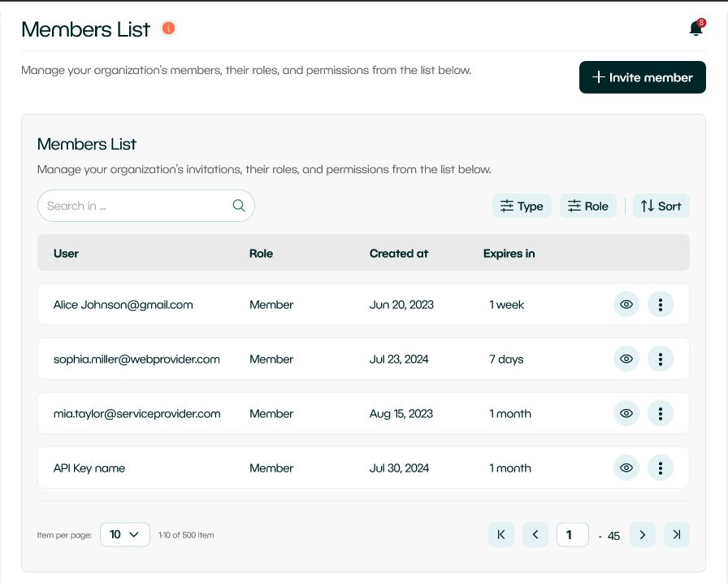The image size is (728, 583).
Task: Focus the Search in text field
Action: pyautogui.click(x=134, y=207)
